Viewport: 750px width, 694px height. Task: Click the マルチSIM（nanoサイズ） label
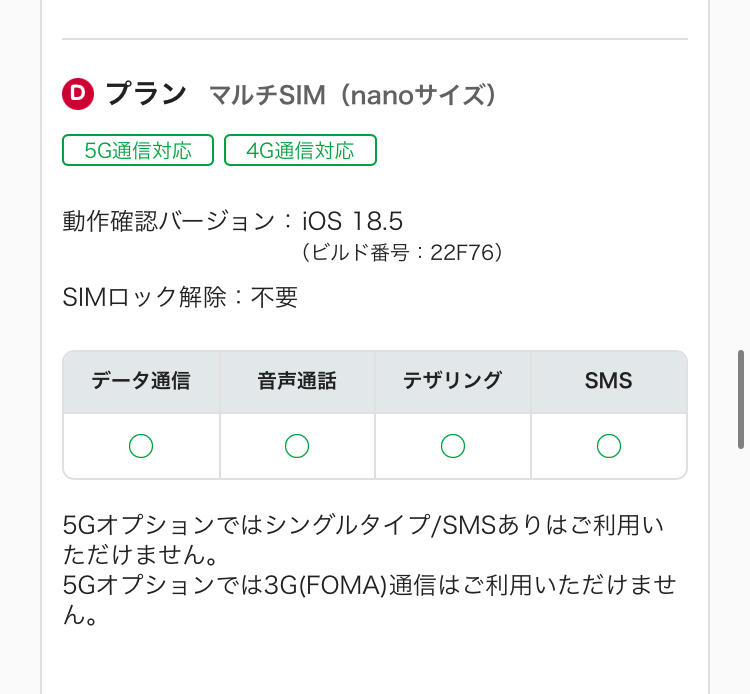point(353,96)
